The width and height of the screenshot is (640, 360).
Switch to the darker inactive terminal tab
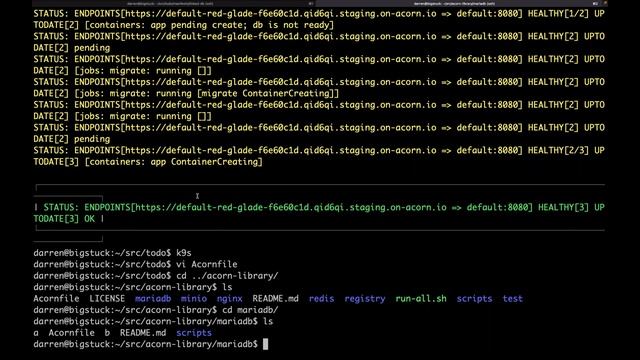pos(173,3)
